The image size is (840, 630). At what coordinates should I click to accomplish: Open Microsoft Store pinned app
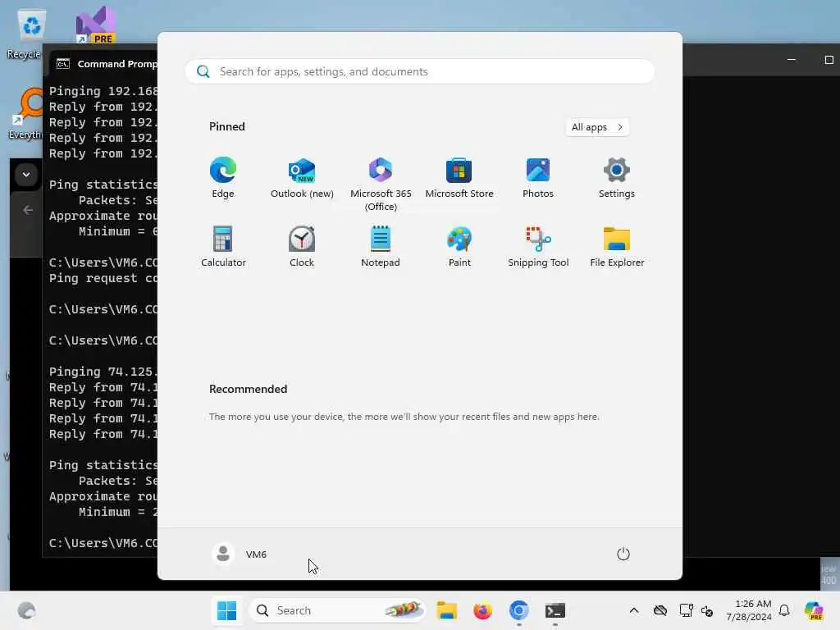pyautogui.click(x=459, y=178)
